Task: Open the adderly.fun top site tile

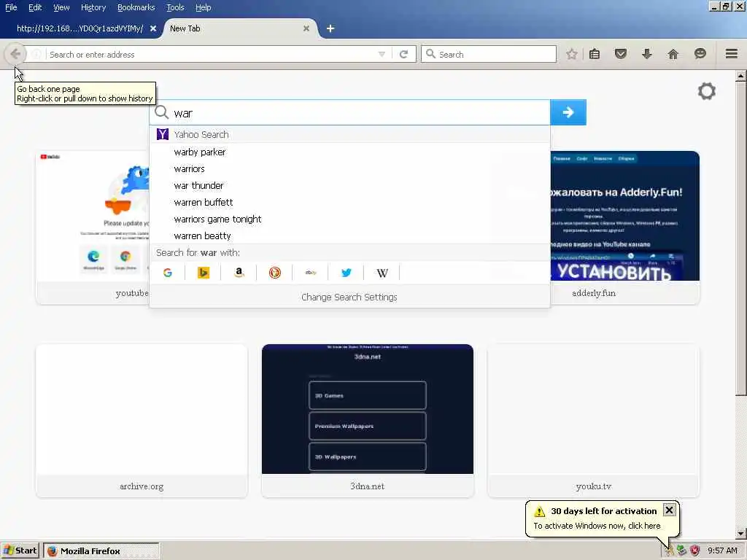Action: [x=624, y=227]
